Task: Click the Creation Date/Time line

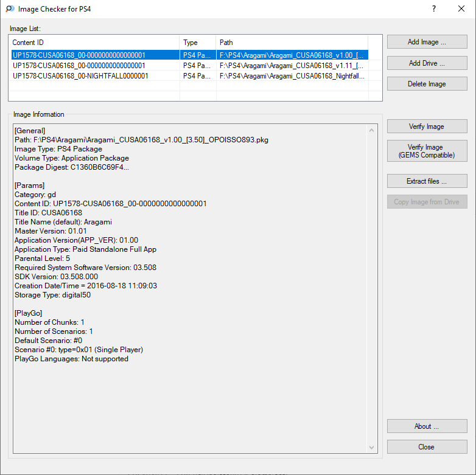Action: point(86,285)
